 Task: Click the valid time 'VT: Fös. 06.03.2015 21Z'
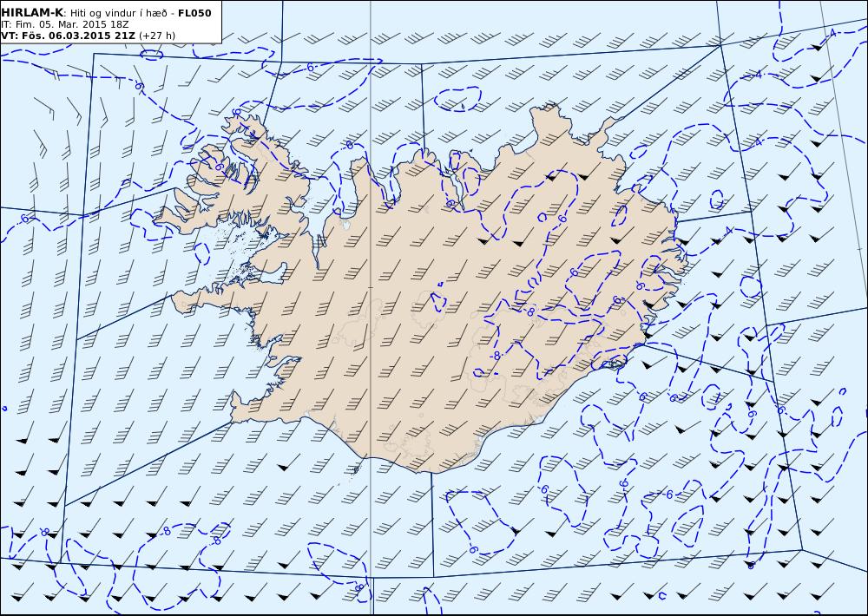68,36
